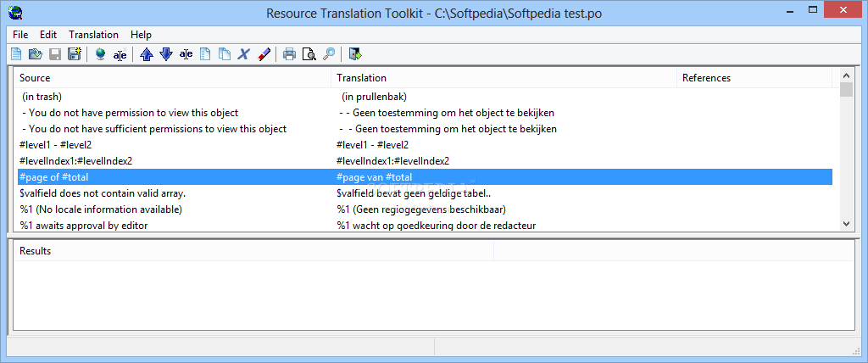
Task: Open the Translation menu
Action: [93, 35]
